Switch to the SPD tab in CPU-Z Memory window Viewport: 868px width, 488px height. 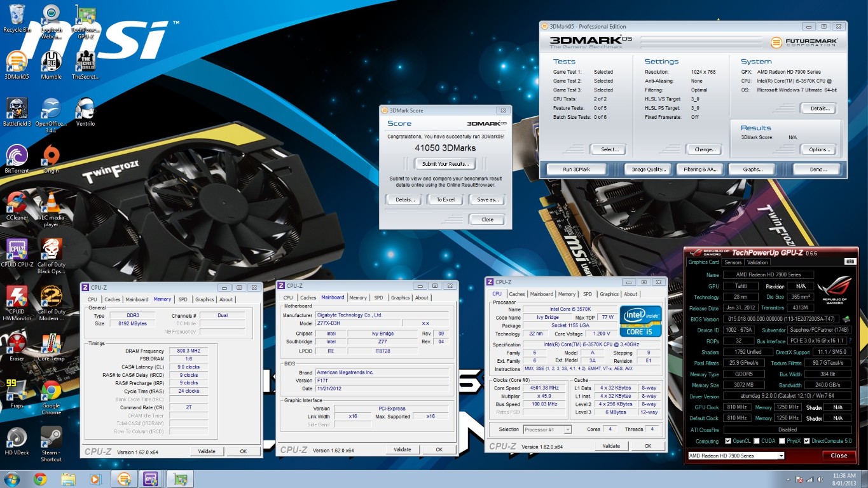[x=183, y=299]
